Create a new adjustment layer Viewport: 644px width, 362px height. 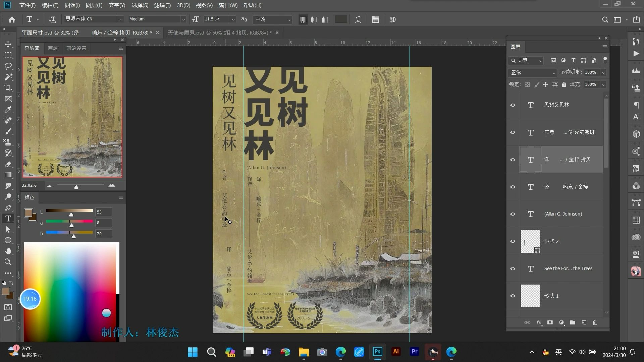561,322
